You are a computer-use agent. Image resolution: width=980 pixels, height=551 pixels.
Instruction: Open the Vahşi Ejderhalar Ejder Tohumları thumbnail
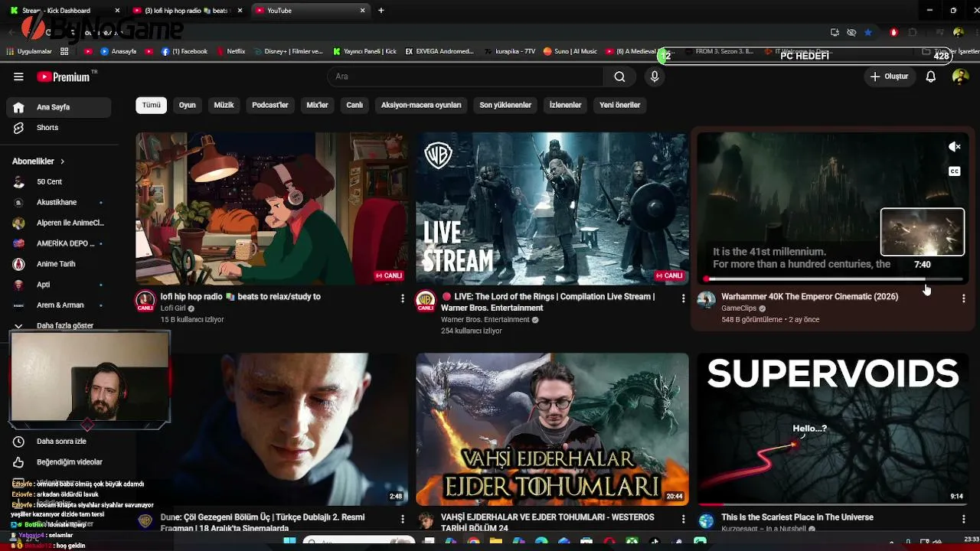tap(552, 429)
